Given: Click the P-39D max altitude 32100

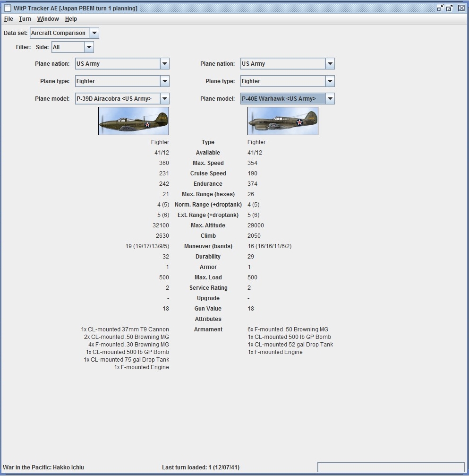Looking at the screenshot, I should pos(161,225).
